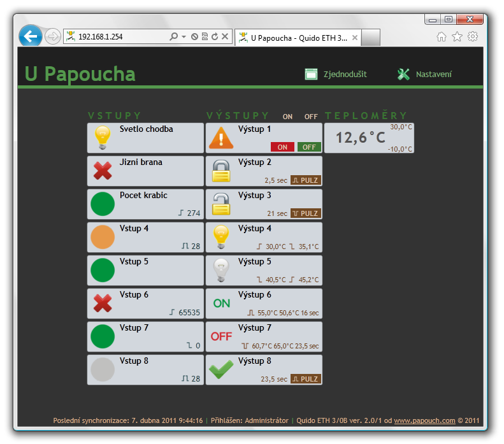Click the address bar search magnifier icon
This screenshot has height=444, width=504.
[173, 36]
